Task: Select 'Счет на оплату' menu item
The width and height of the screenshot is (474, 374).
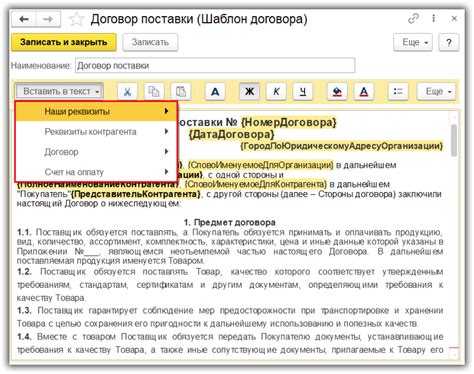Action: [96, 172]
